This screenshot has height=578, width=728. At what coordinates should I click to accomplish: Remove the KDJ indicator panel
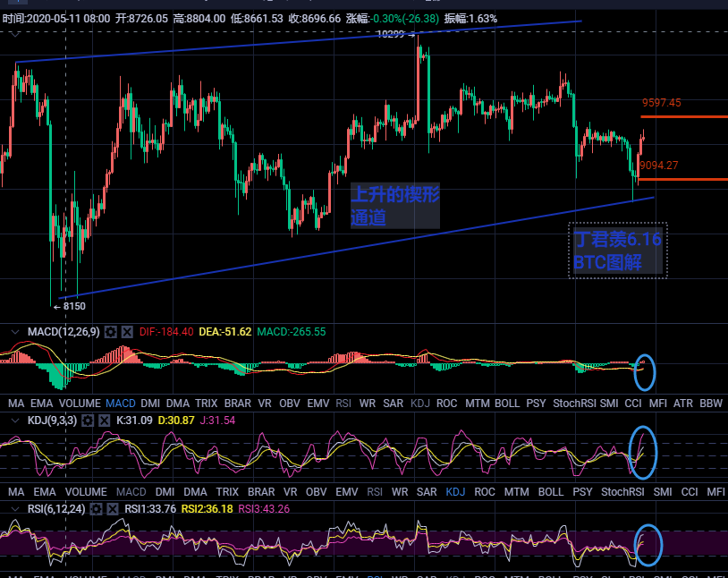104,421
